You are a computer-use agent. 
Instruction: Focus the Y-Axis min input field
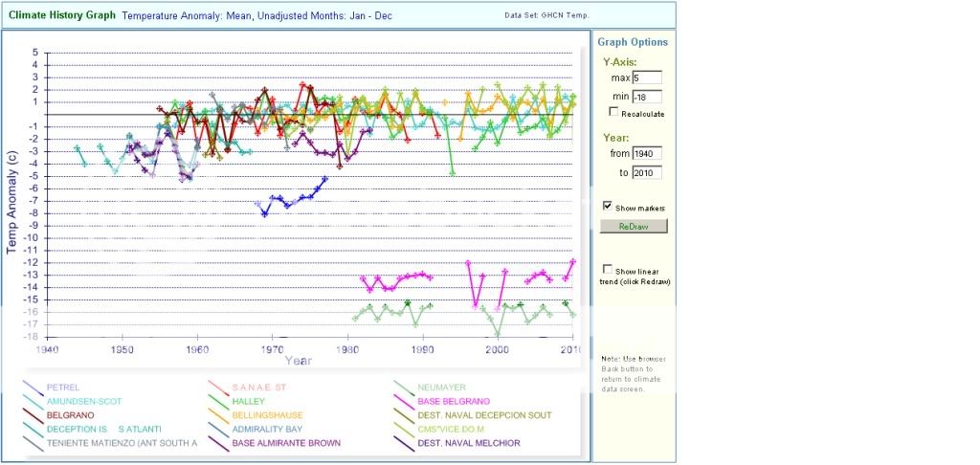(x=646, y=97)
